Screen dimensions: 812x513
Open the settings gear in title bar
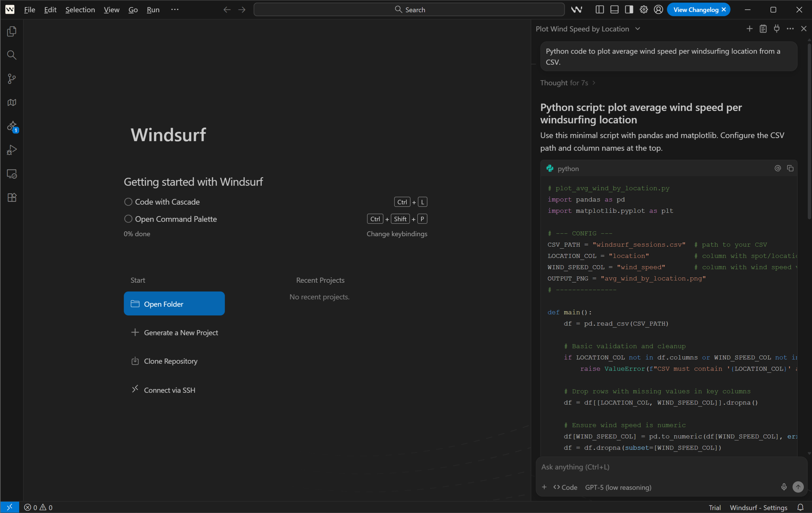(x=644, y=9)
